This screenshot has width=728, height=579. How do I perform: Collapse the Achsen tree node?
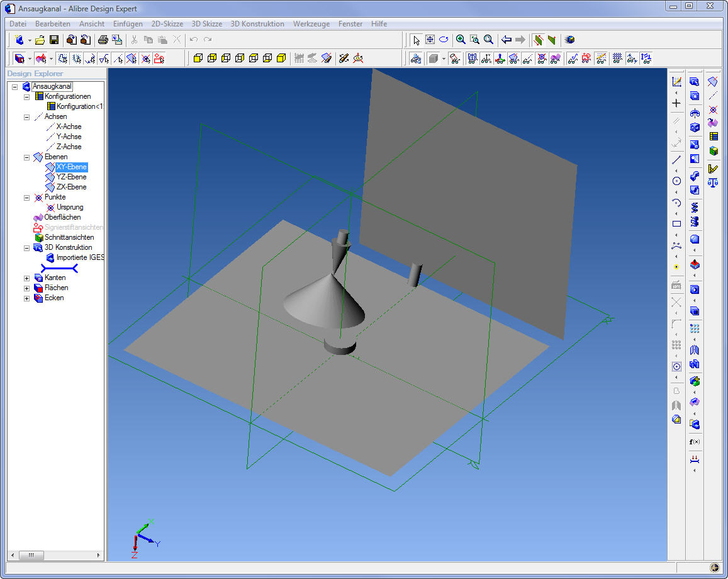(x=27, y=117)
